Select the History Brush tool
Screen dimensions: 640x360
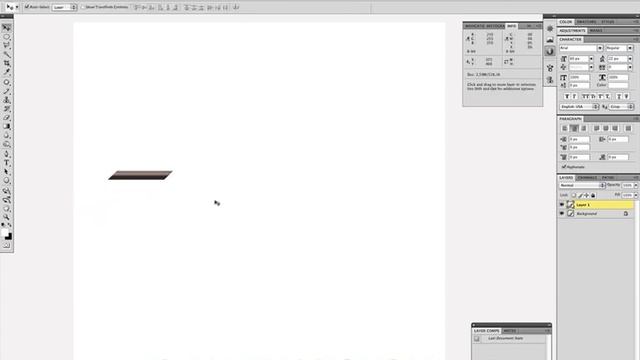(7, 109)
